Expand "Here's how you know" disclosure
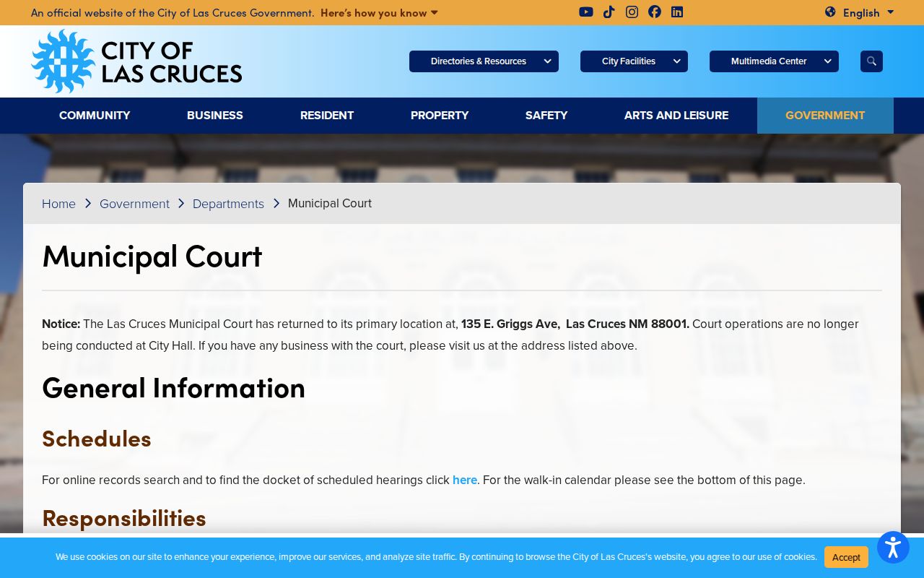Viewport: 924px width, 578px height. click(x=379, y=12)
